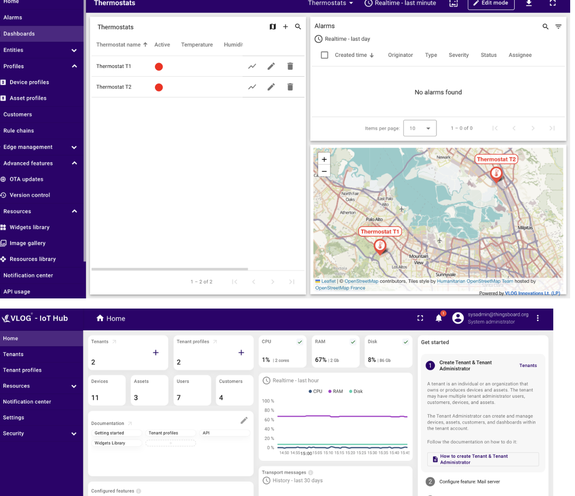Zoom in on the map
The height and width of the screenshot is (496, 575).
(324, 159)
